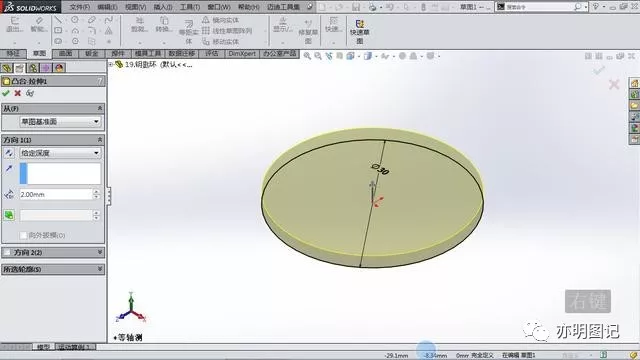The image size is (640, 360).
Task: Click the Rapid Sketch 快速草图 button
Action: click(x=360, y=31)
